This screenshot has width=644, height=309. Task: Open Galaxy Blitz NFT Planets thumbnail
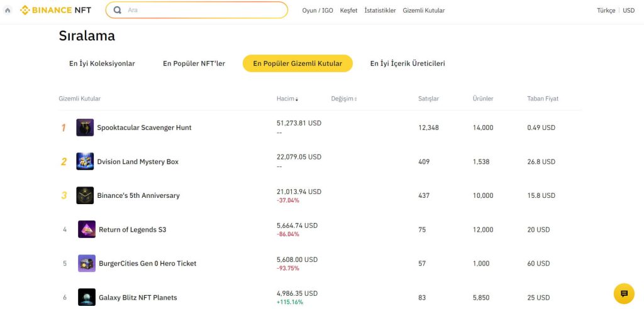(x=87, y=297)
